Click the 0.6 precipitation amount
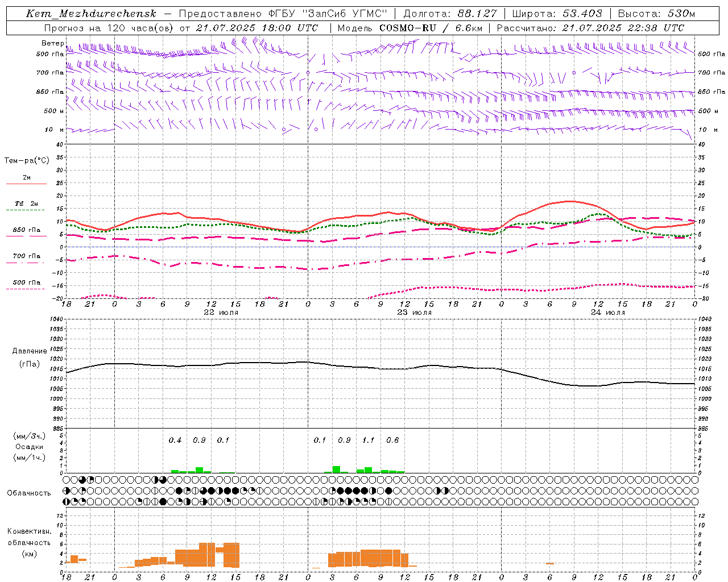728x582 pixels. click(x=392, y=440)
